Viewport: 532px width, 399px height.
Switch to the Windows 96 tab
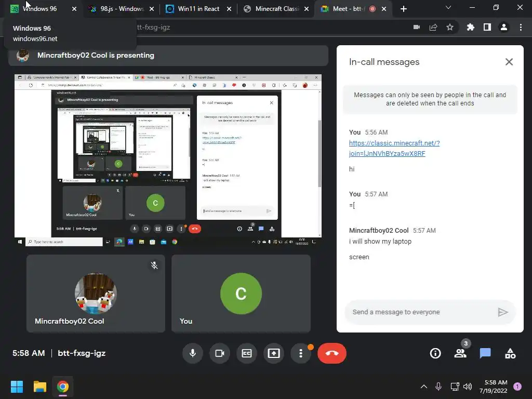coord(39,9)
